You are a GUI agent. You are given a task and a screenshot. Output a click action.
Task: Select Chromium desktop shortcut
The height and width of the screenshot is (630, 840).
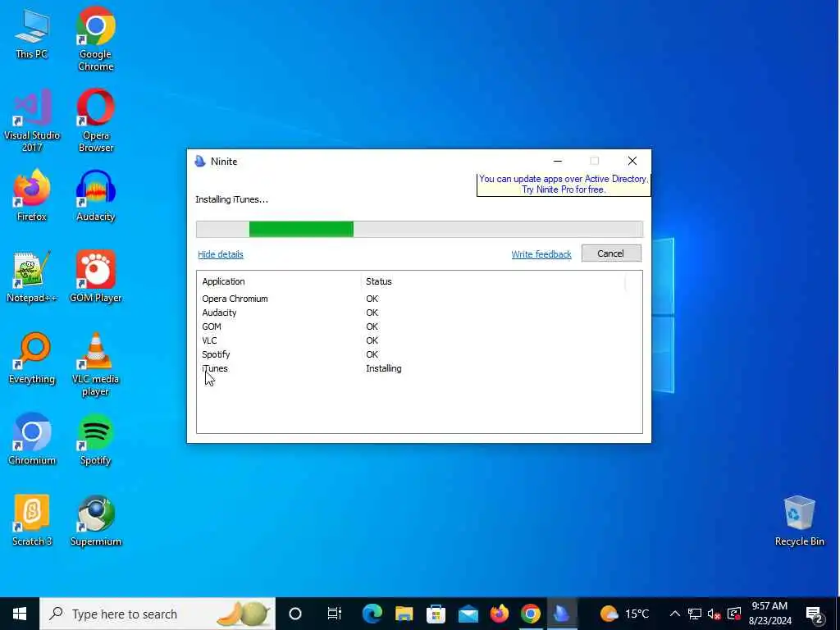point(32,440)
